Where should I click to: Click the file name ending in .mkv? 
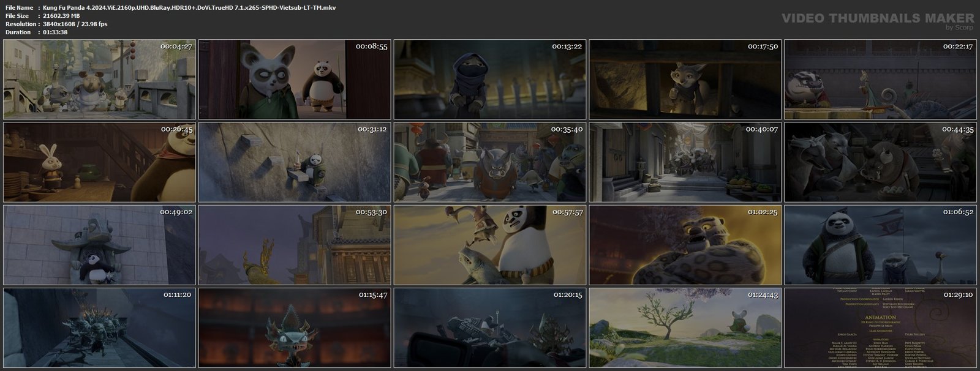(189, 7)
